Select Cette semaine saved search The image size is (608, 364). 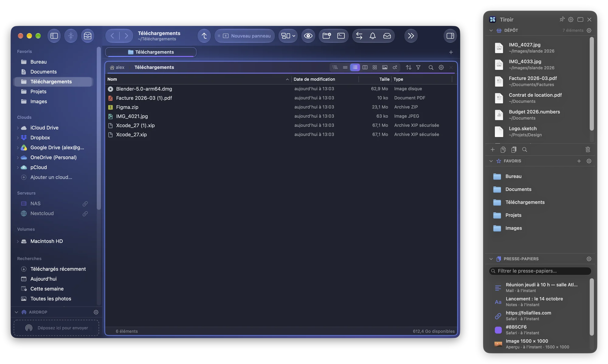click(x=53, y=289)
